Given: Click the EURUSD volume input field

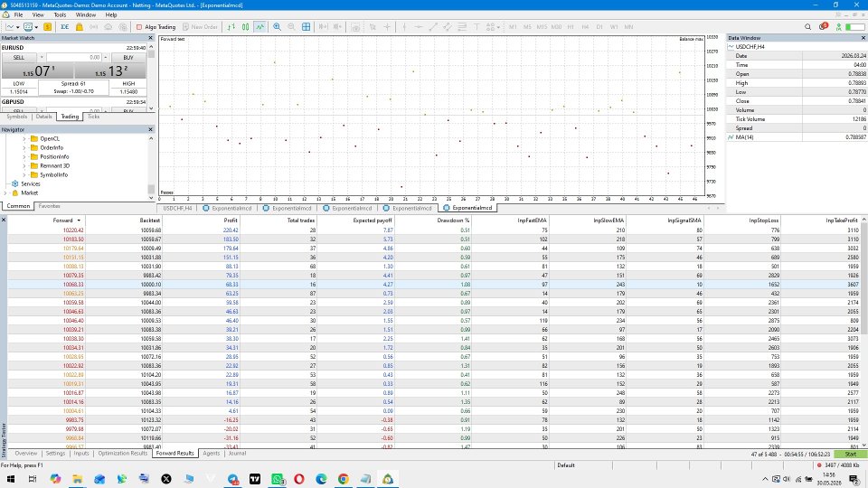Looking at the screenshot, I should coord(74,58).
